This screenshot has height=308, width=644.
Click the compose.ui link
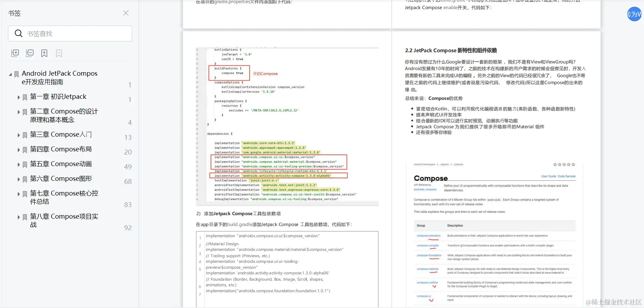423,296
